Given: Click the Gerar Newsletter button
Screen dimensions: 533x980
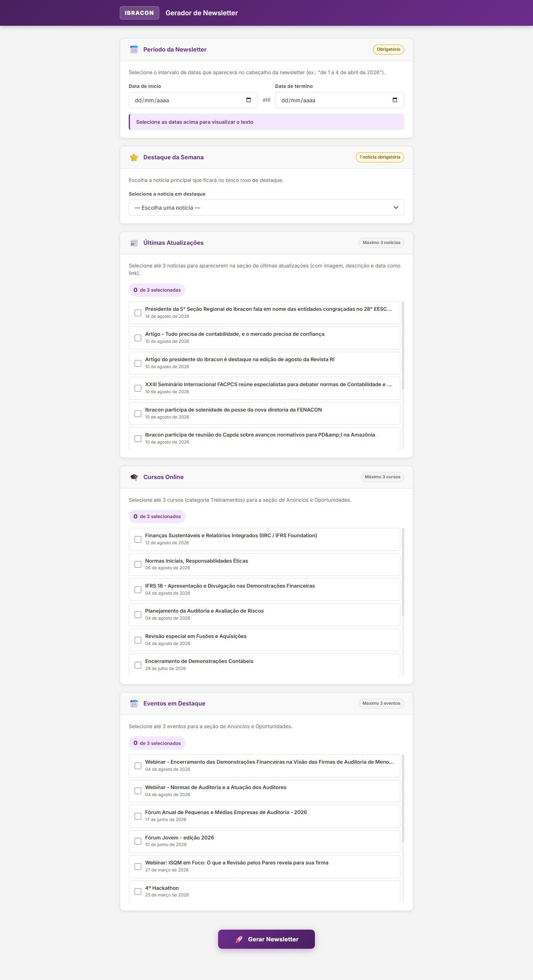Looking at the screenshot, I should click(266, 939).
